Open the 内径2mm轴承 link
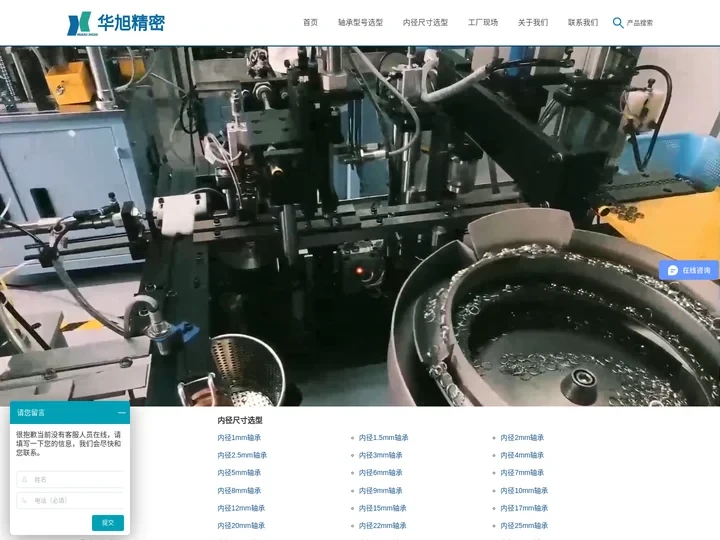 (522, 438)
